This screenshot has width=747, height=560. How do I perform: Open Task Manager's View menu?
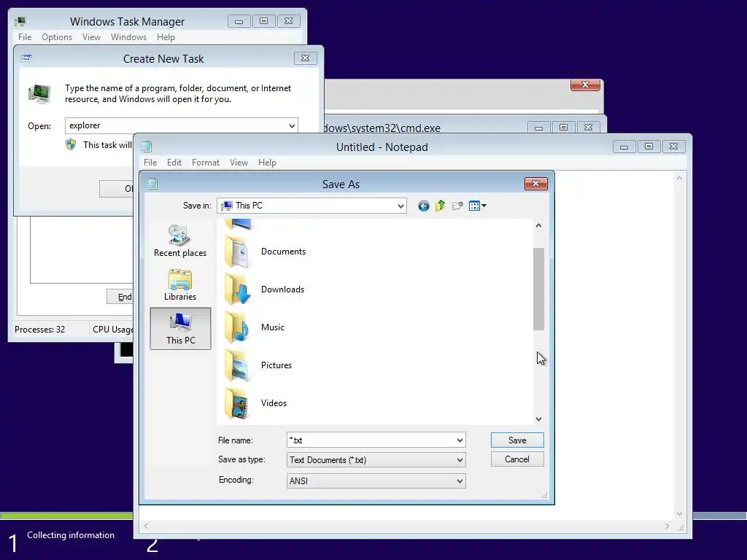(x=91, y=36)
